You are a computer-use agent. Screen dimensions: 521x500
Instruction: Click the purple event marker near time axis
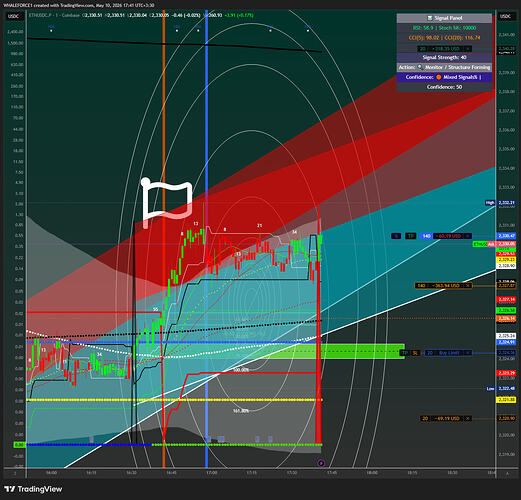[x=321, y=463]
